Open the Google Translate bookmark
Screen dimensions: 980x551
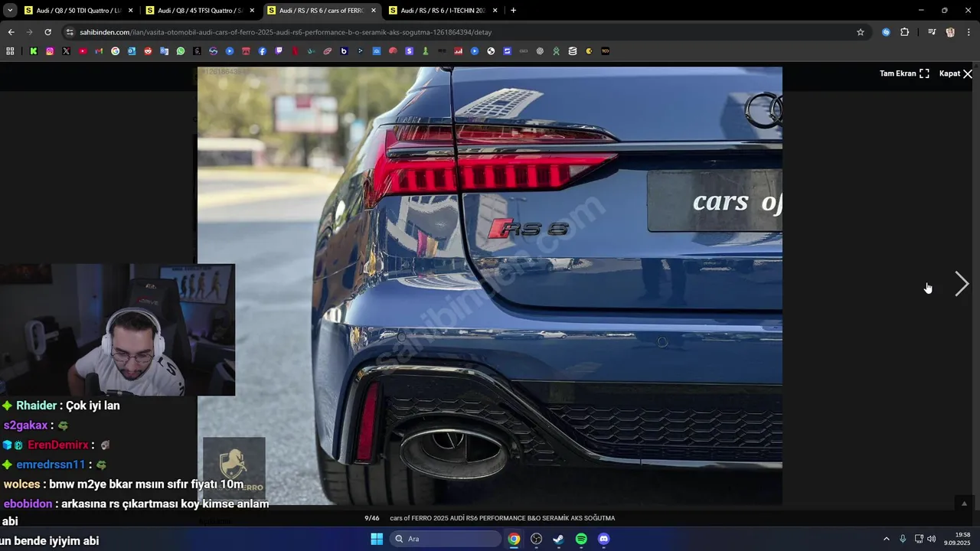click(x=165, y=51)
